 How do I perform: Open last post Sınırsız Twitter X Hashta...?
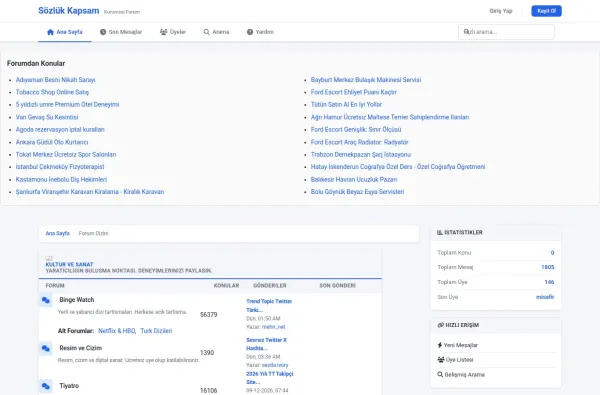click(267, 344)
